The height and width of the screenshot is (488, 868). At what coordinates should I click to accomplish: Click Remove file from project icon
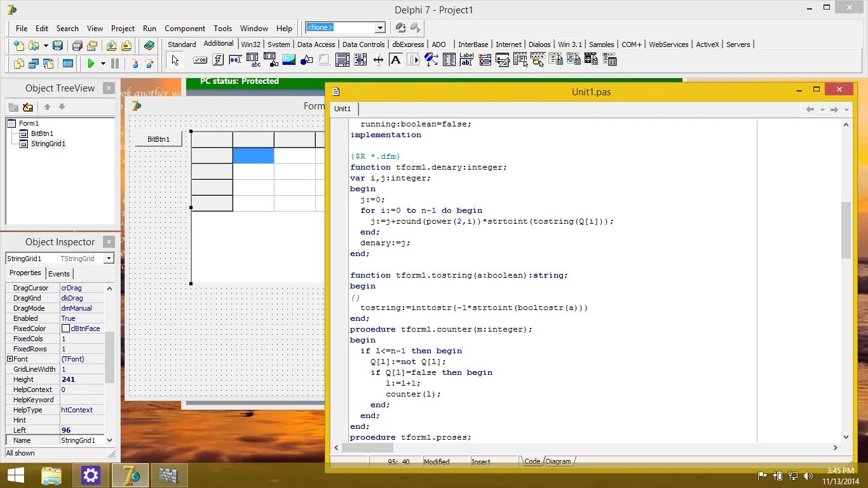pos(126,46)
